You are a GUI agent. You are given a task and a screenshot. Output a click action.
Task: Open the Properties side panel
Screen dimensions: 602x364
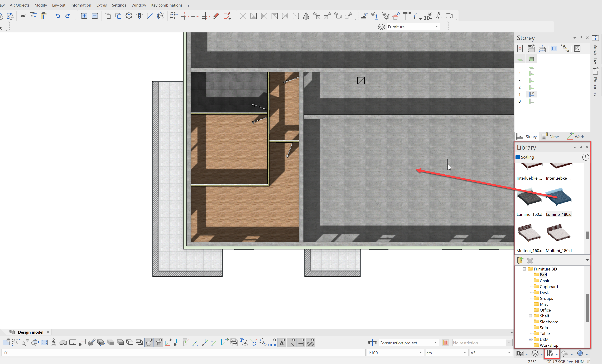pos(596,82)
